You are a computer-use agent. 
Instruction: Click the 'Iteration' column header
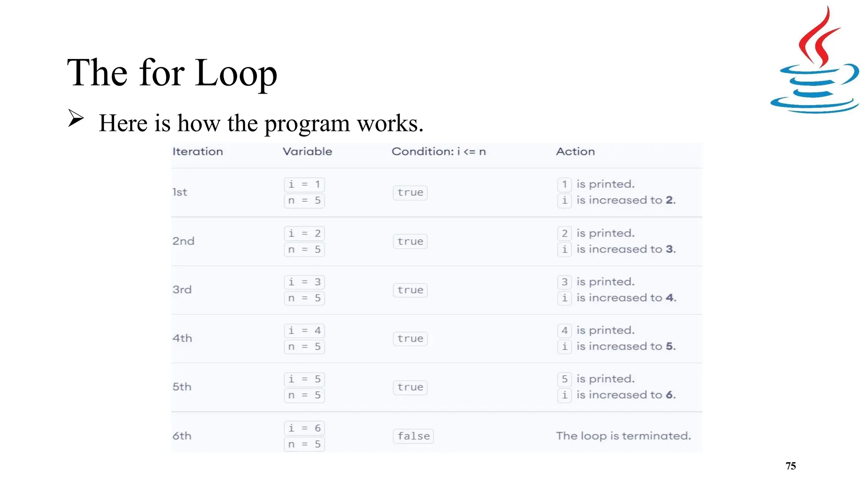(198, 152)
